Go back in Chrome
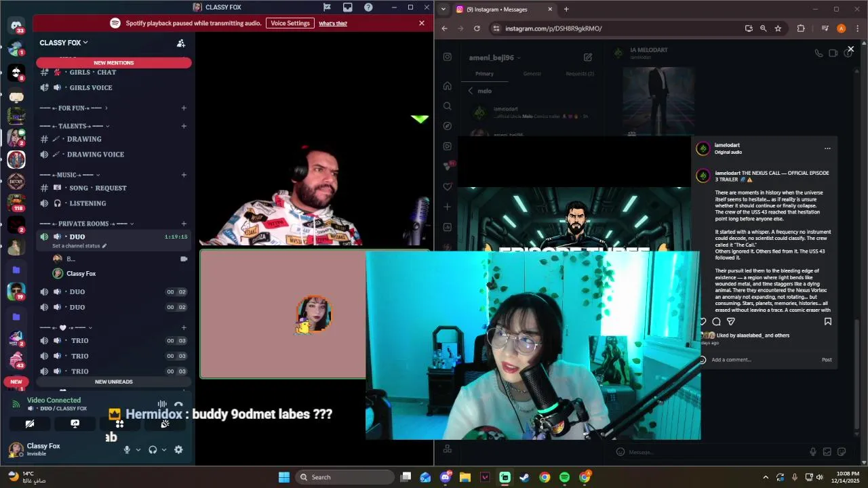The width and height of the screenshot is (868, 488). point(444,28)
